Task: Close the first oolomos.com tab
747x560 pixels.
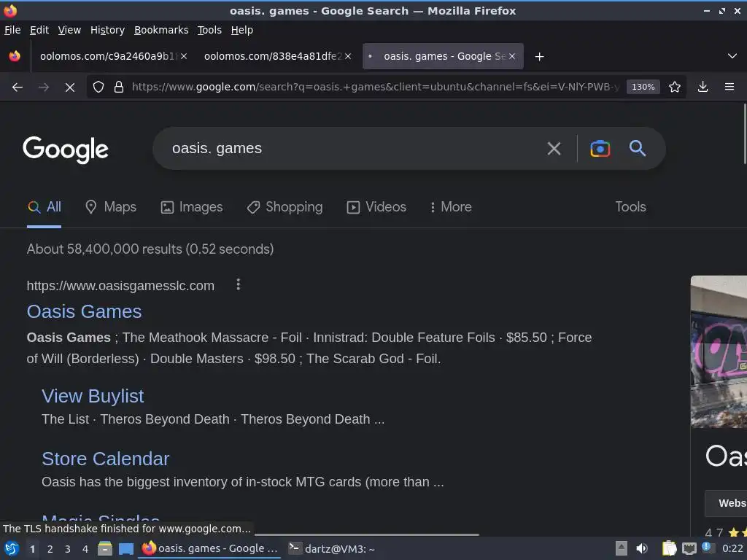Action: pyautogui.click(x=184, y=56)
